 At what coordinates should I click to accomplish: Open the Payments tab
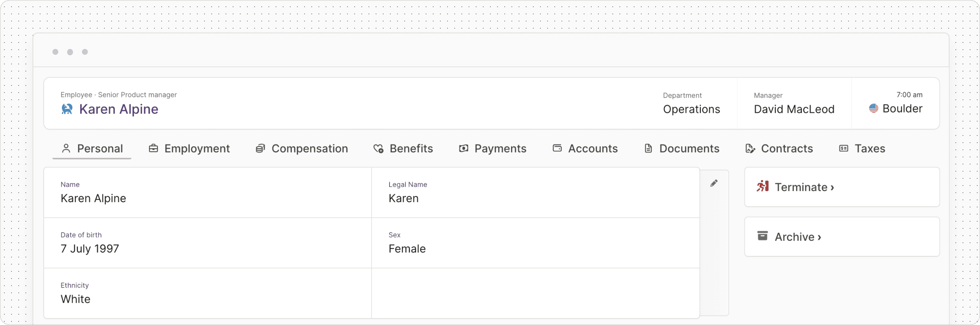pos(492,149)
